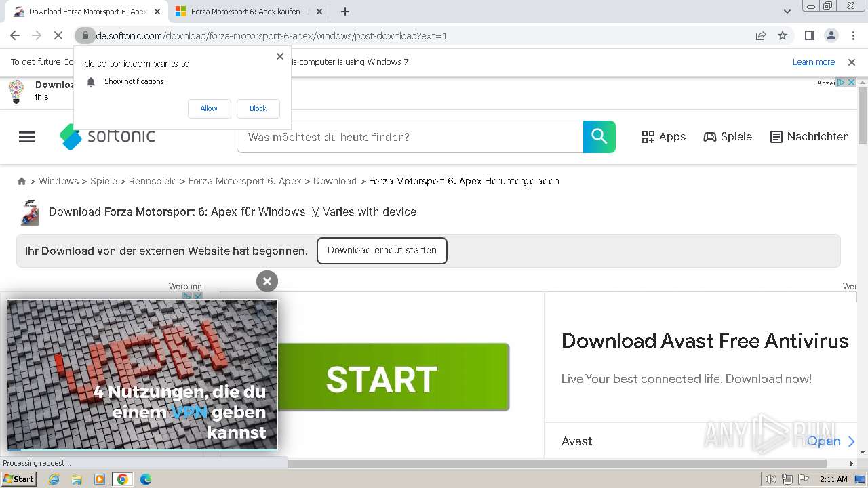Open site info via lock icon

pos(85,36)
